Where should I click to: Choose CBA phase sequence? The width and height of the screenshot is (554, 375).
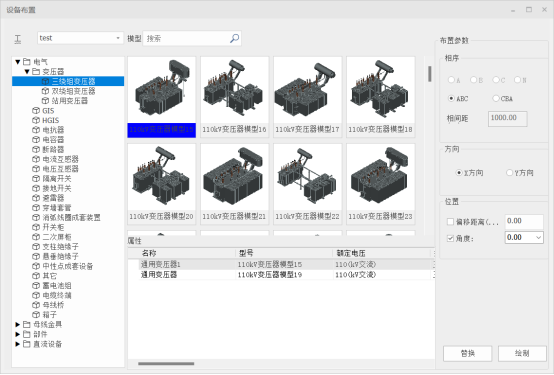tap(496, 99)
